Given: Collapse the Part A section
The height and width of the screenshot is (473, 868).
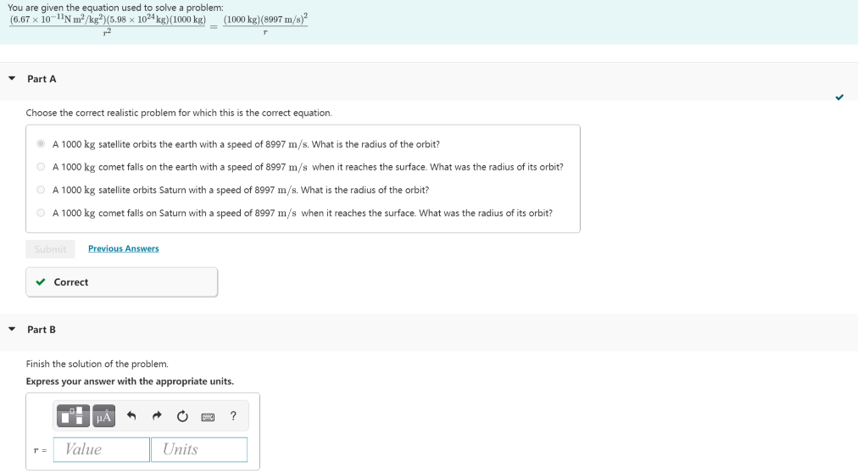Looking at the screenshot, I should tap(12, 79).
